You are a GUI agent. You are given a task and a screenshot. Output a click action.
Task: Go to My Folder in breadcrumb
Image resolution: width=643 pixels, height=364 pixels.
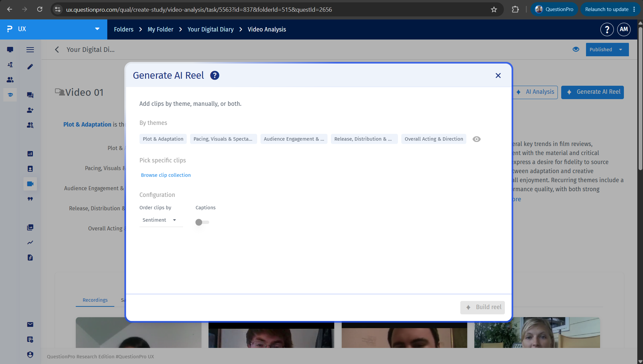[x=160, y=29]
